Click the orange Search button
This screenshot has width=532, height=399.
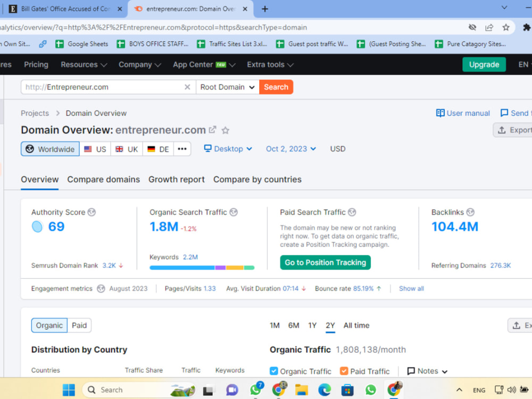click(276, 87)
